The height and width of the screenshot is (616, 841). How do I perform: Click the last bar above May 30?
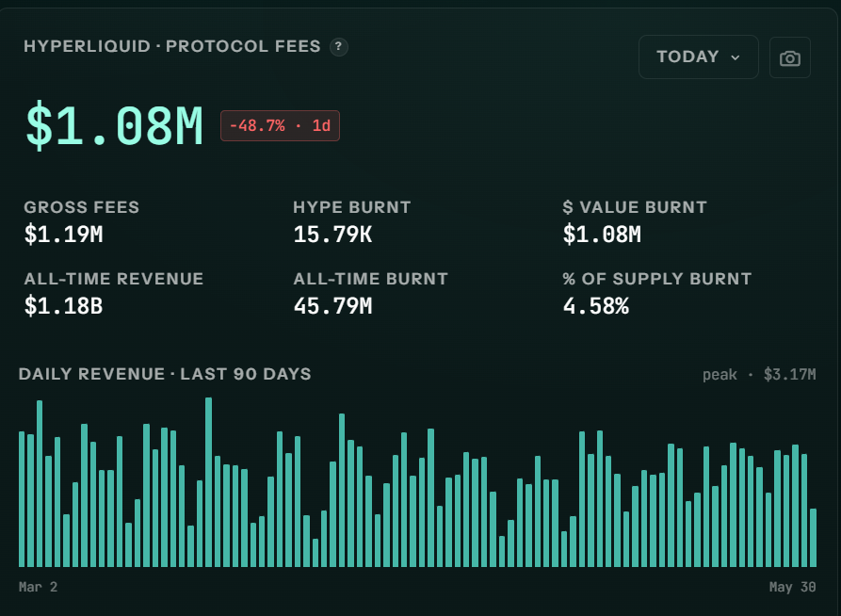813,538
